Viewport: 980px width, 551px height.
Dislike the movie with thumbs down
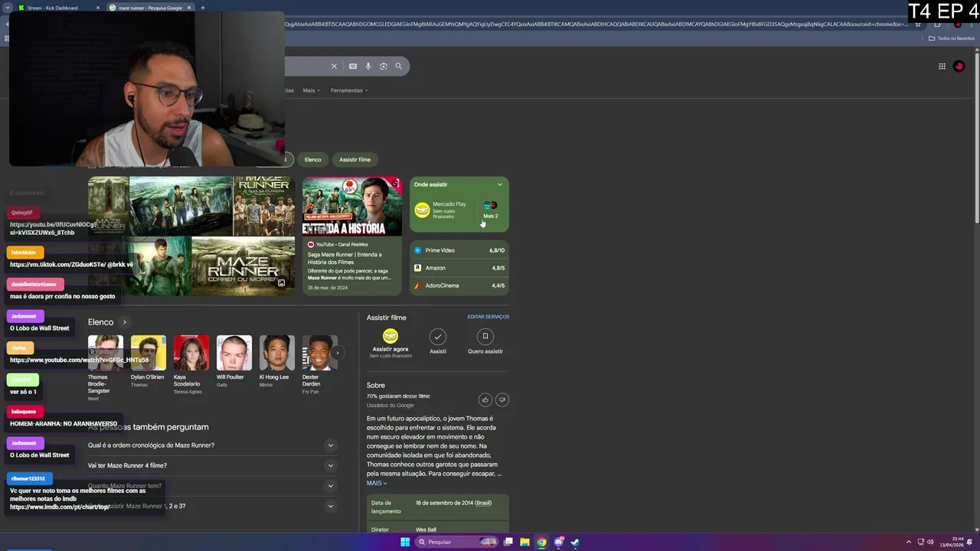point(502,399)
